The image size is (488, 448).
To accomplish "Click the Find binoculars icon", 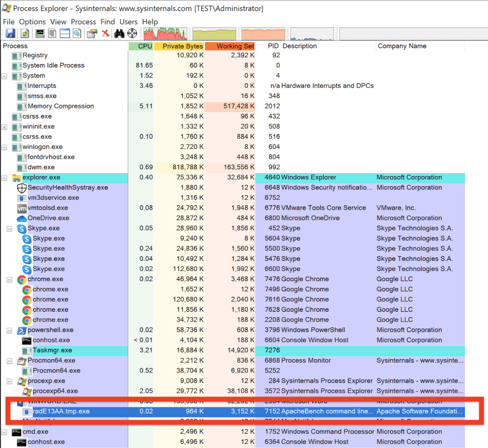I will click(119, 33).
